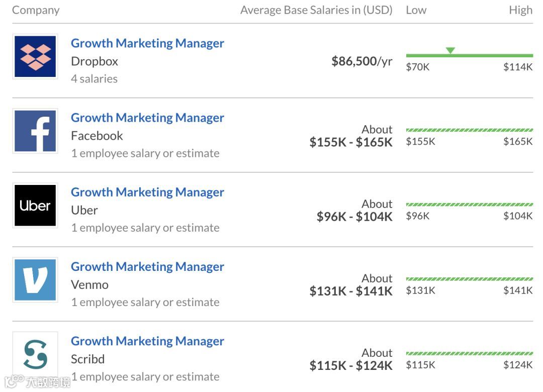
Task: Click Average Base Salaries column header
Action: click(316, 10)
